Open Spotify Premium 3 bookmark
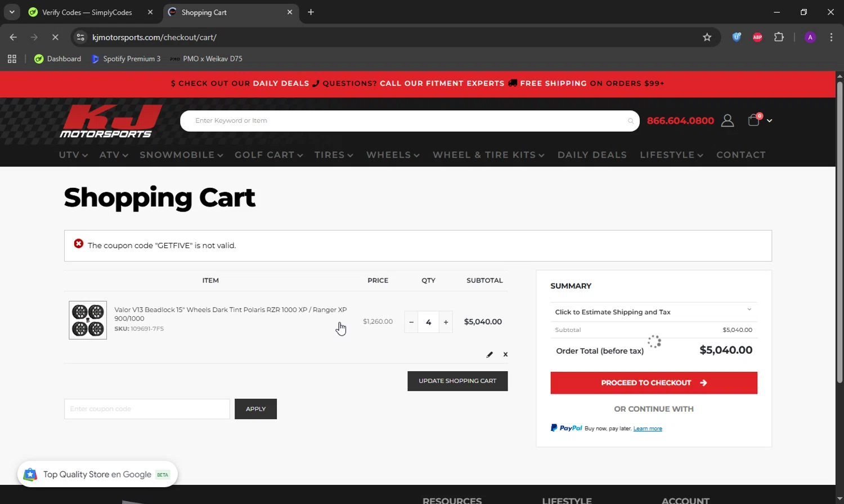This screenshot has width=844, height=504. pyautogui.click(x=126, y=58)
